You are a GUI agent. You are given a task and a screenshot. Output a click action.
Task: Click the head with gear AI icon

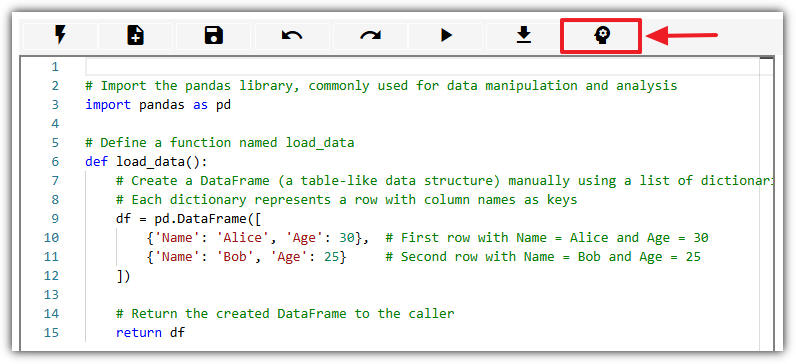(602, 36)
